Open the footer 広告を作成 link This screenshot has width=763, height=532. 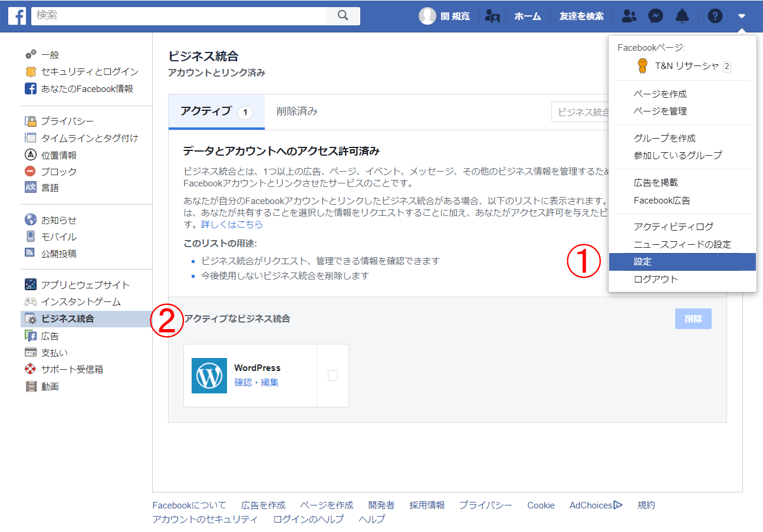point(263,505)
